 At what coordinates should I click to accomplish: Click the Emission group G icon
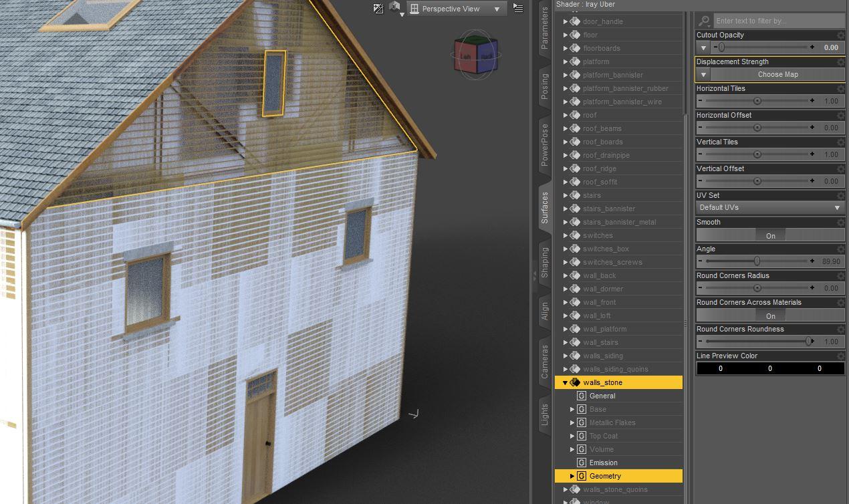(582, 463)
